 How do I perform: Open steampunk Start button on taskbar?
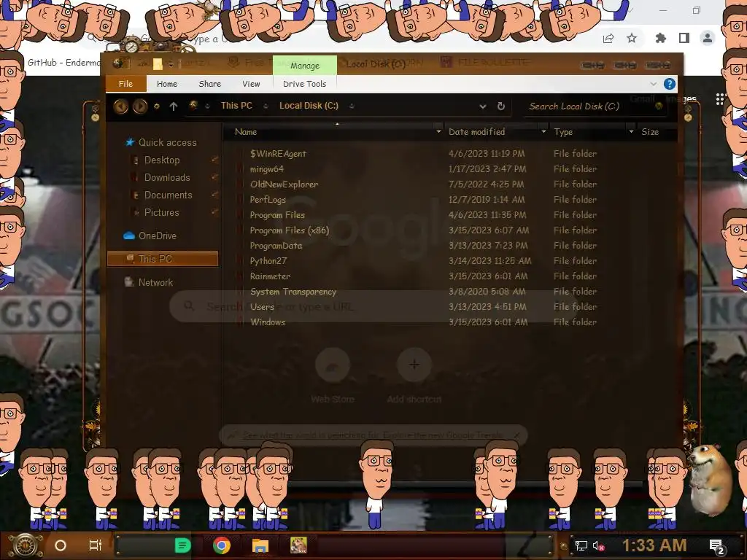(26, 545)
